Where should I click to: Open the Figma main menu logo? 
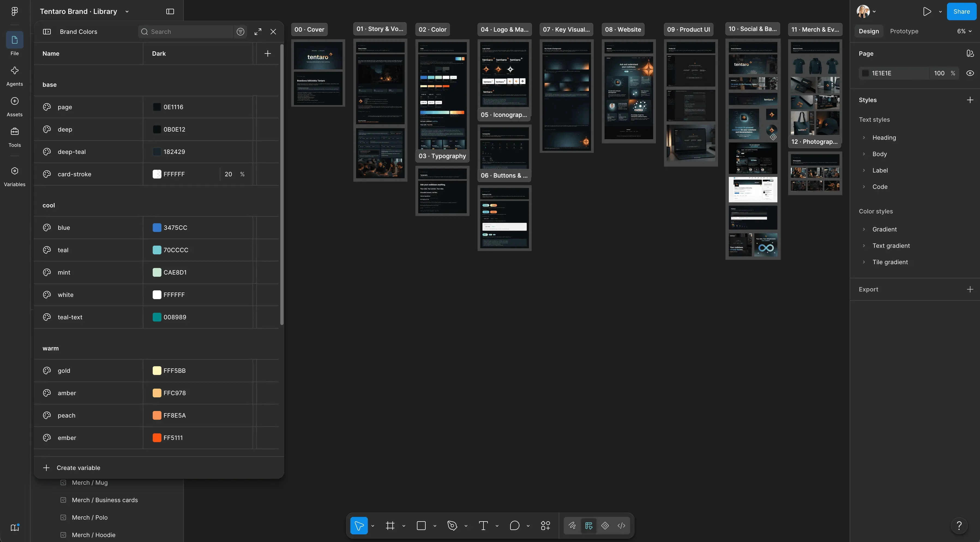14,11
